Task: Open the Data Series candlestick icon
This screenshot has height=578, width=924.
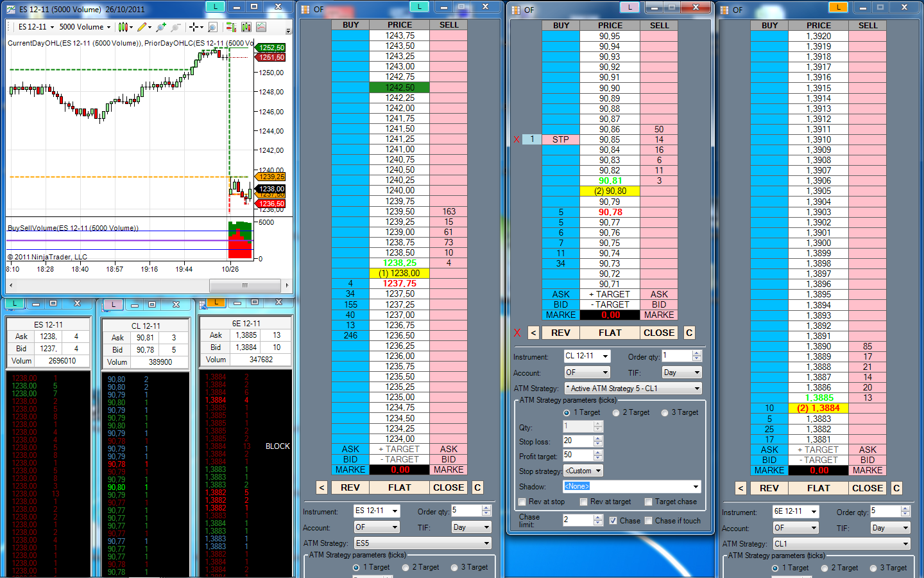Action: click(x=246, y=27)
